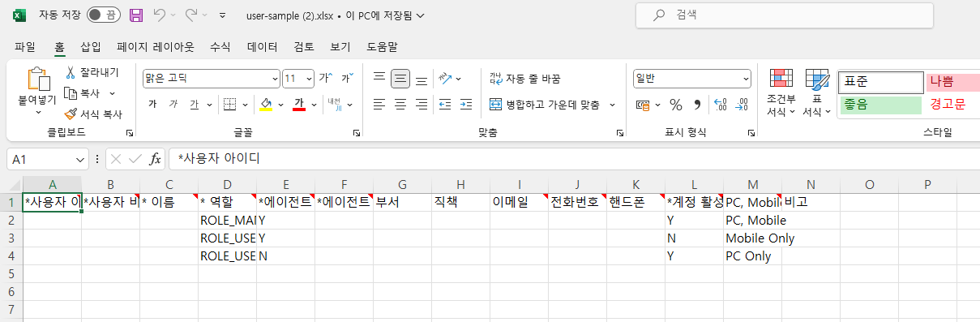
Task: Apply the 표준 cell style
Action: (881, 82)
